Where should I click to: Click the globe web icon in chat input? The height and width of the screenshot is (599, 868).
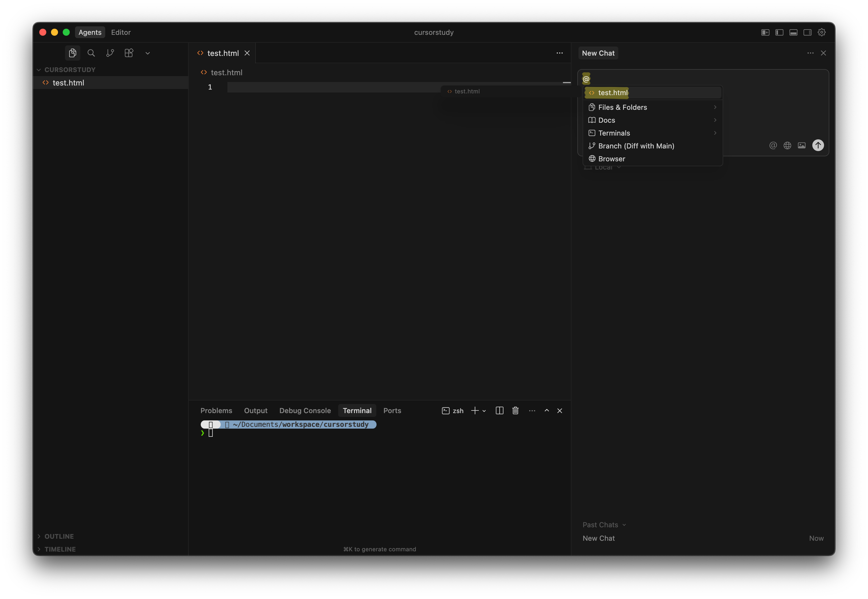787,145
